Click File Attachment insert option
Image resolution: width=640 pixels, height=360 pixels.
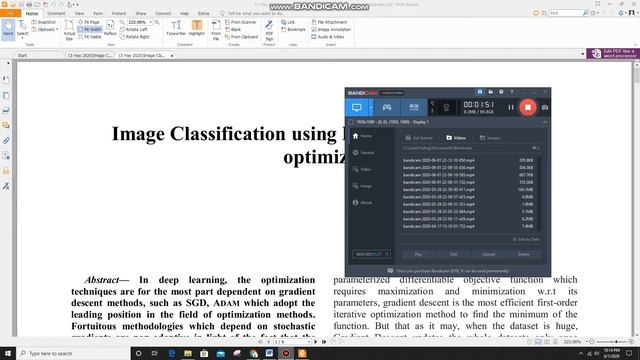pyautogui.click(x=329, y=22)
